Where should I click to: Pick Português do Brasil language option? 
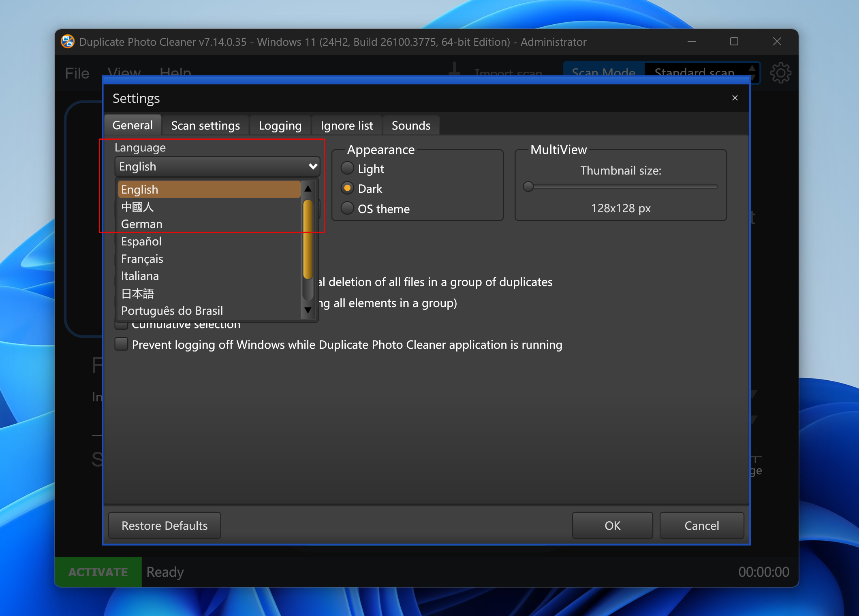pyautogui.click(x=172, y=311)
